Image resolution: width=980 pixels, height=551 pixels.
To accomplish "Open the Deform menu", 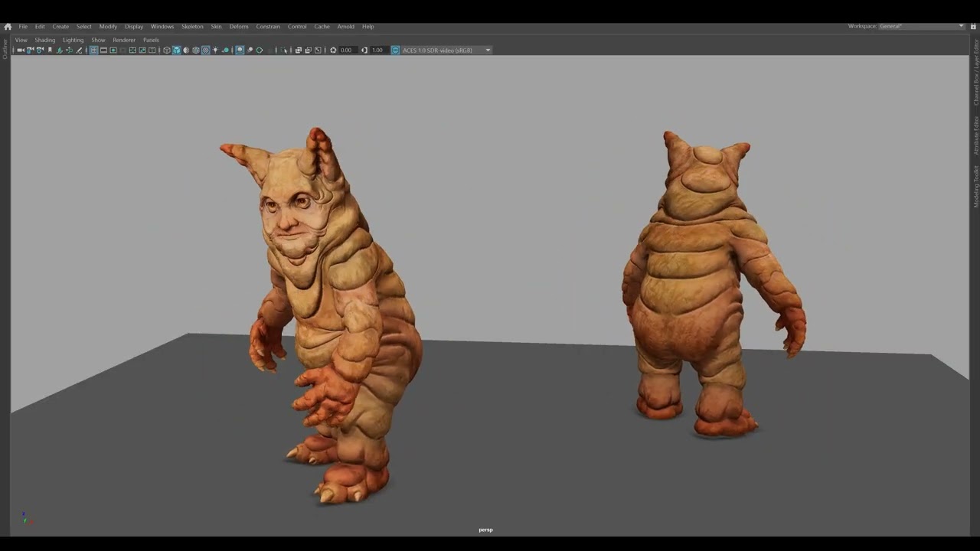I will click(239, 27).
